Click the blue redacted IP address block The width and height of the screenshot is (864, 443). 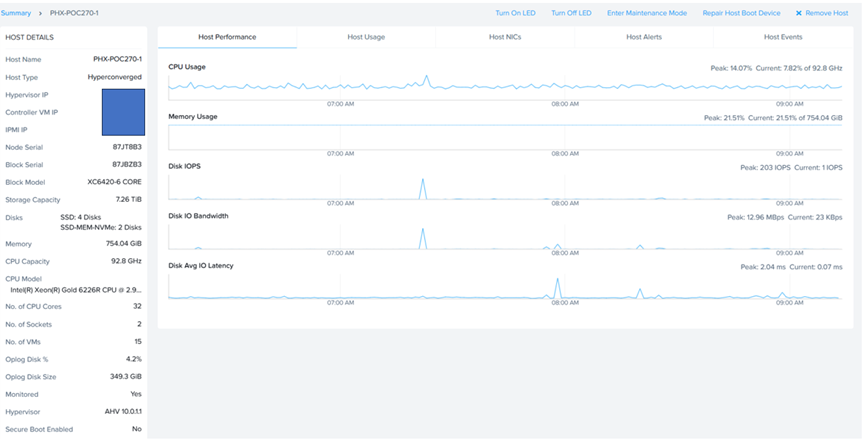[123, 112]
